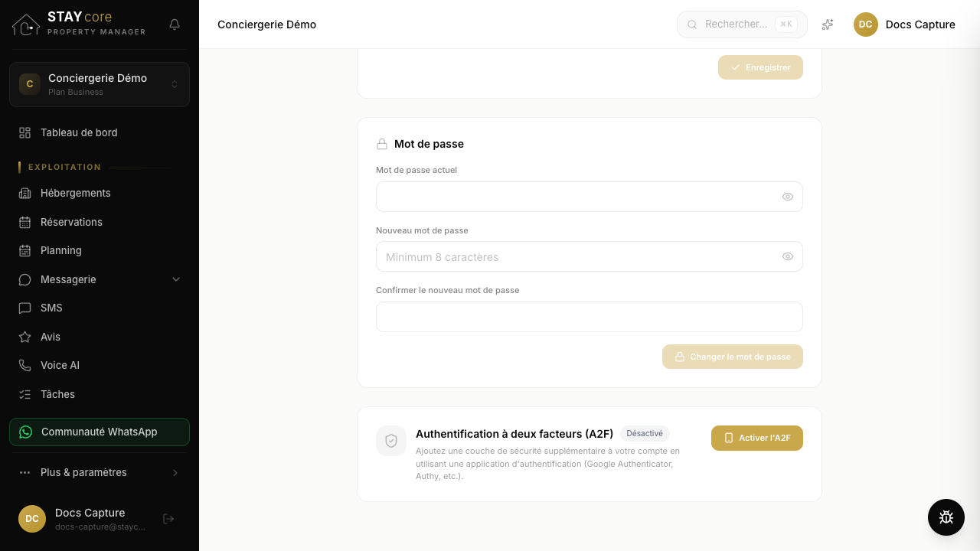The image size is (980, 551).
Task: Click the STAYcore house logo
Action: [x=26, y=24]
